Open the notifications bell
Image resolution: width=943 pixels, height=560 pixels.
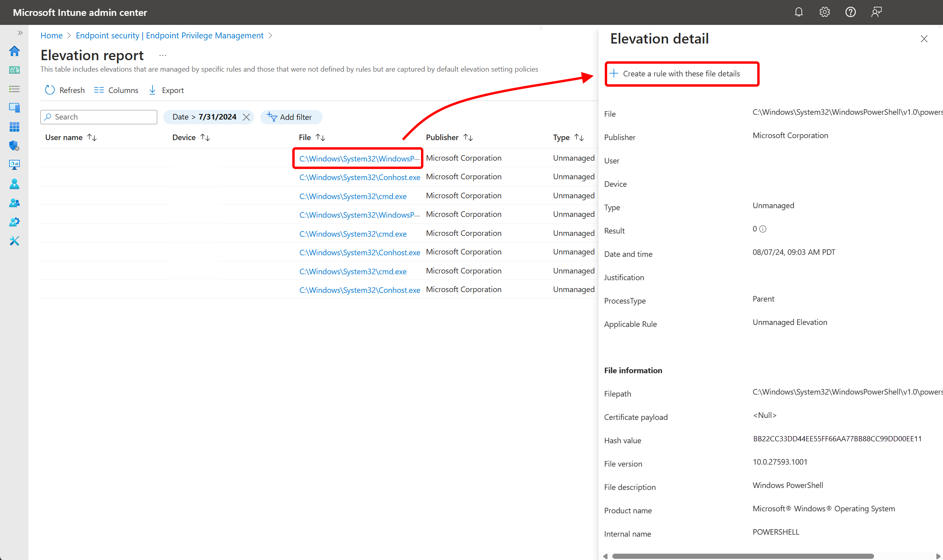pyautogui.click(x=798, y=12)
